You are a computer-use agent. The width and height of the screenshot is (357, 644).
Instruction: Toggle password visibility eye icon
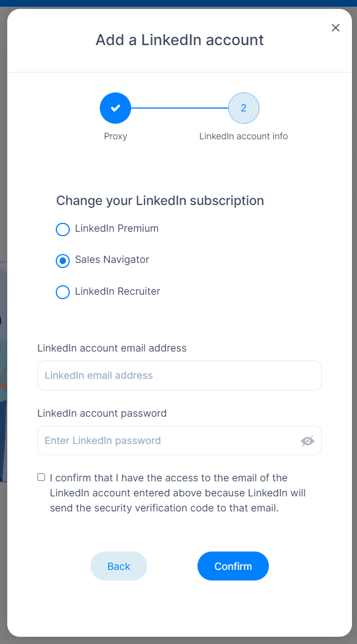(x=307, y=441)
